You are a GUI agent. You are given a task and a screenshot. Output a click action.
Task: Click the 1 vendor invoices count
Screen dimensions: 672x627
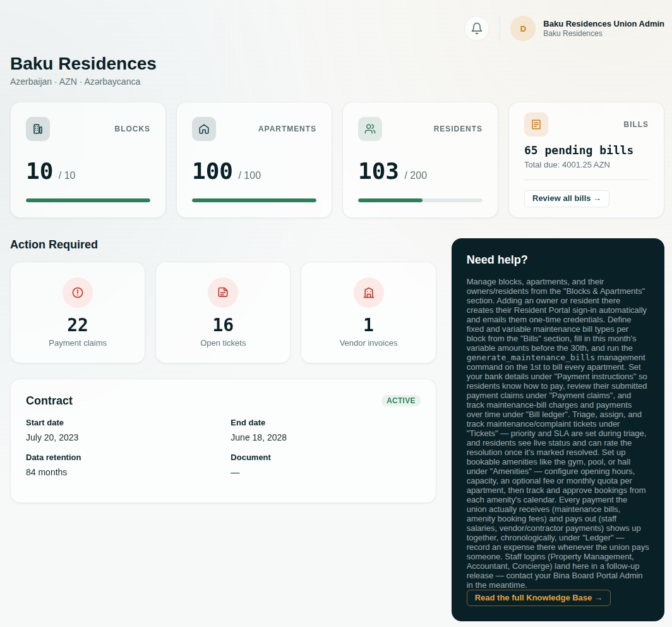(369, 325)
